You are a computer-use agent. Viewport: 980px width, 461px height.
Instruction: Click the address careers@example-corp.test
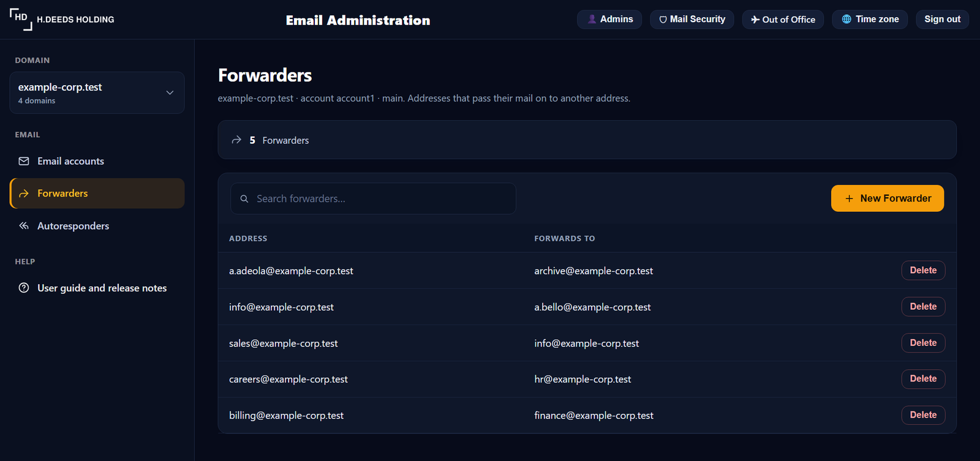click(x=288, y=379)
